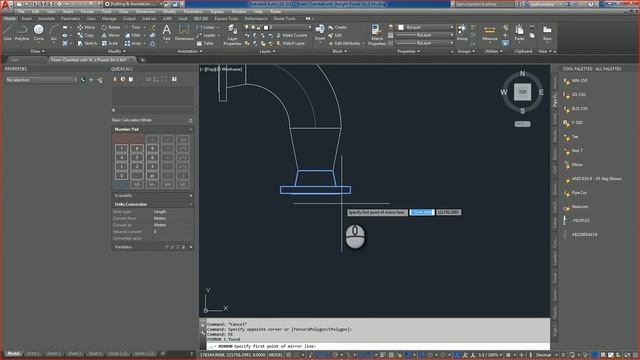The width and height of the screenshot is (640, 360).
Task: Collapse the Units Conversion section
Action: tap(191, 204)
